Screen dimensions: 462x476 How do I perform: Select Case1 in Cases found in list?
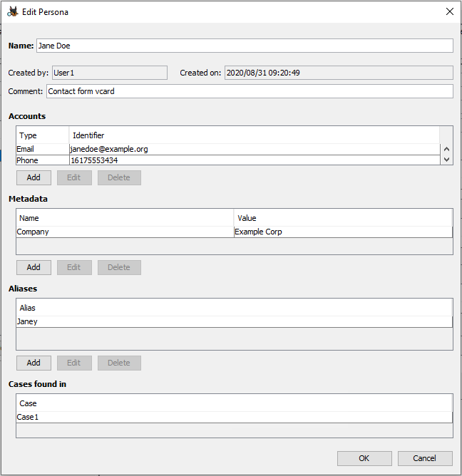tap(234, 417)
